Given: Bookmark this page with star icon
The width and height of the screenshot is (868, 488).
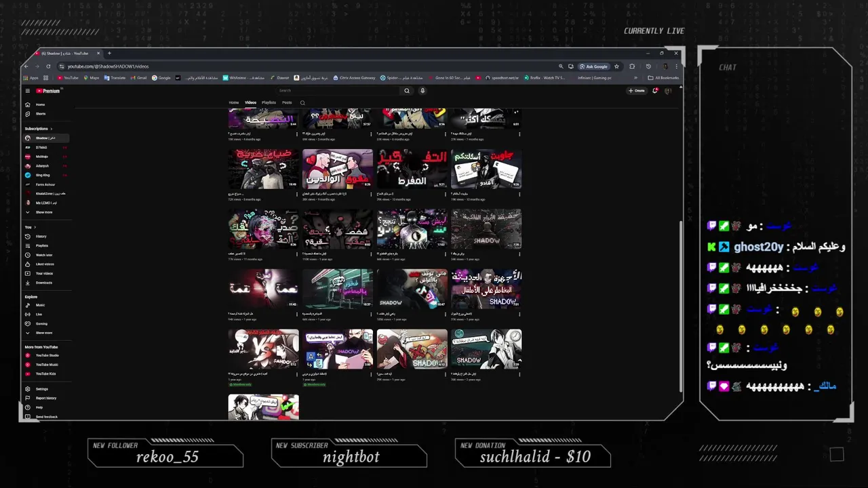Looking at the screenshot, I should point(616,66).
